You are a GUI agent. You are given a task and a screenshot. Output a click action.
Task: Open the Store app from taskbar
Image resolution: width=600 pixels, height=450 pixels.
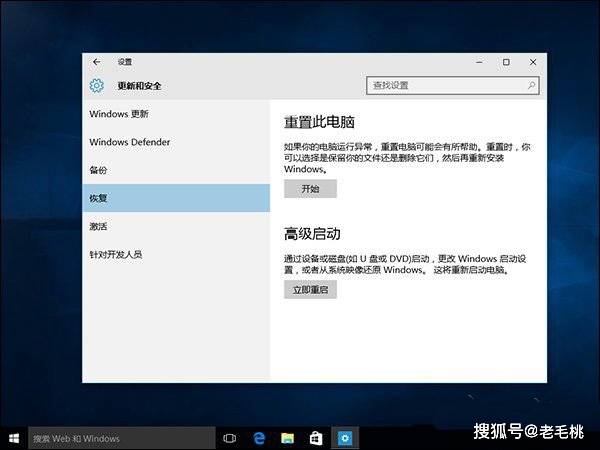[315, 438]
